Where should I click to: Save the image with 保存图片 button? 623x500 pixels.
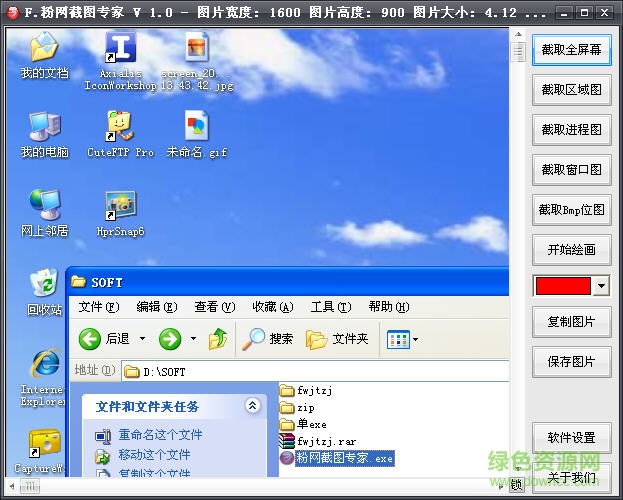[x=571, y=362]
